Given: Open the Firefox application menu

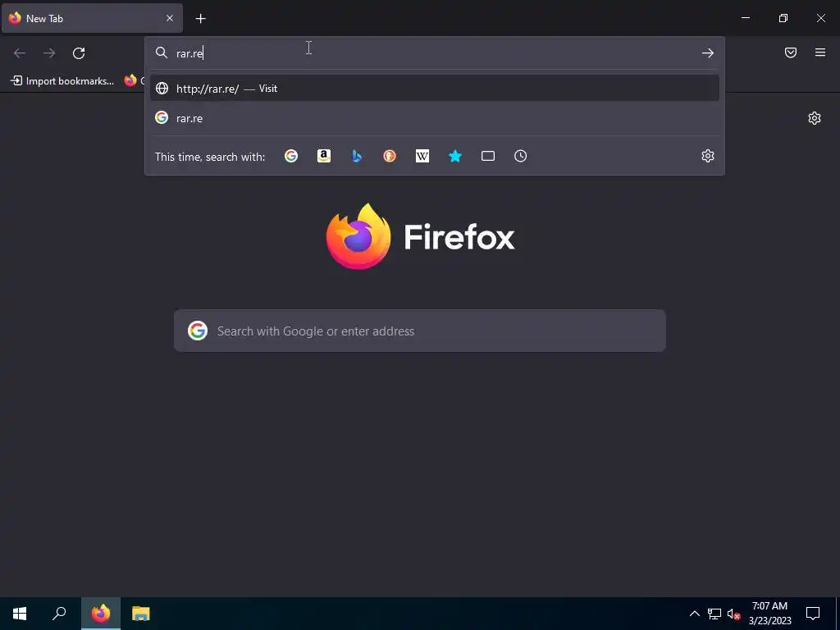Looking at the screenshot, I should 820,52.
